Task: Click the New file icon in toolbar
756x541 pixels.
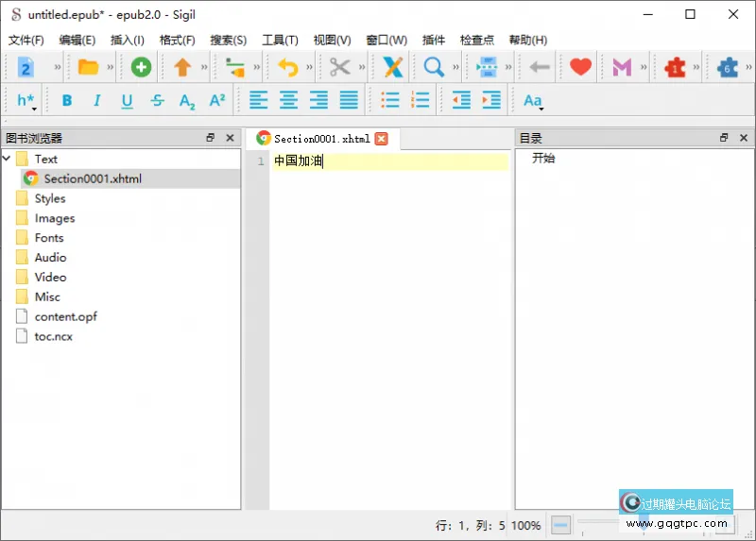Action: click(x=26, y=67)
